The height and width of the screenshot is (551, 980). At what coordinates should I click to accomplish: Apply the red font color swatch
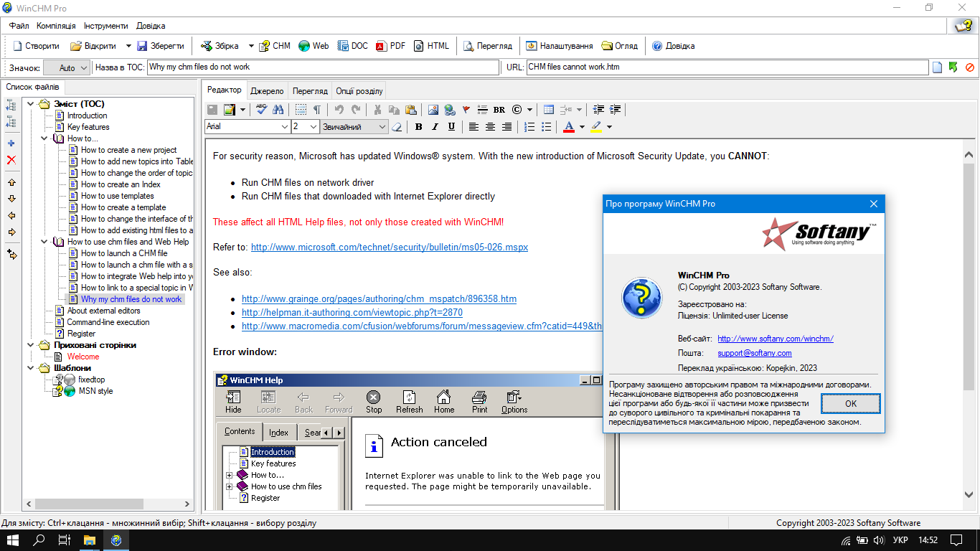pos(569,127)
